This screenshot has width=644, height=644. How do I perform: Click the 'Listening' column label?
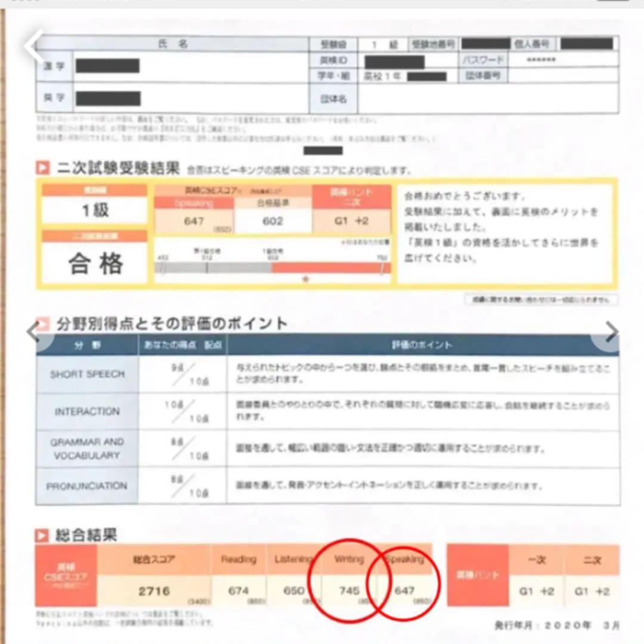293,559
